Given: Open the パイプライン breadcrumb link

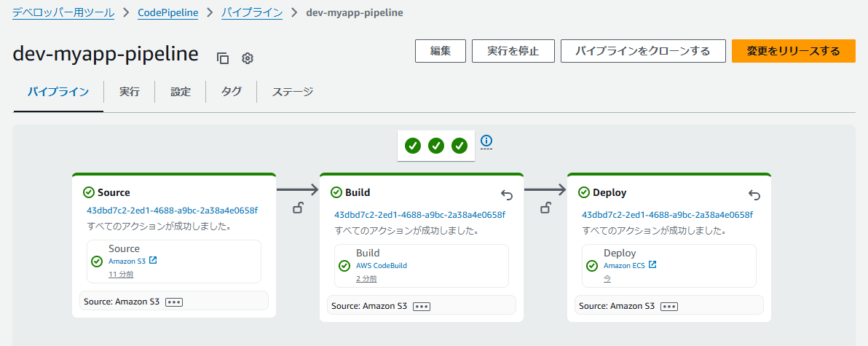Looking at the screenshot, I should [x=252, y=12].
